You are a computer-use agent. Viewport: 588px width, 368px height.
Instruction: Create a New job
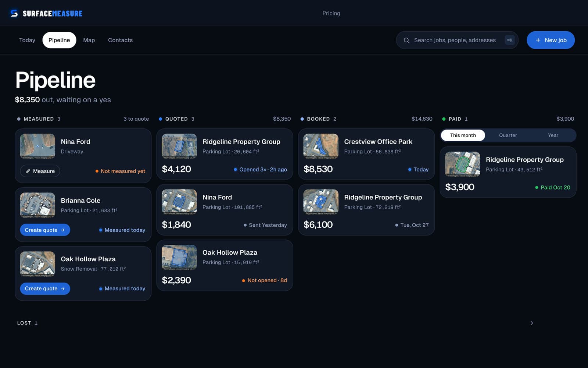[551, 40]
